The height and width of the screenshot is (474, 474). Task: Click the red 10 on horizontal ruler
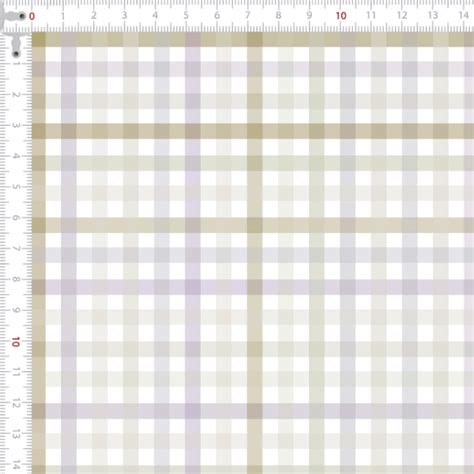point(341,16)
